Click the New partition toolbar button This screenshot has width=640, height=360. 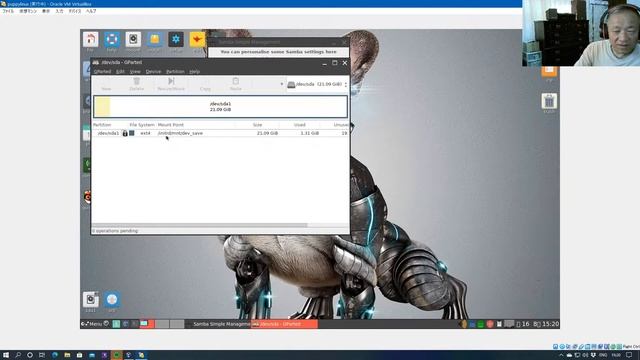click(x=106, y=84)
